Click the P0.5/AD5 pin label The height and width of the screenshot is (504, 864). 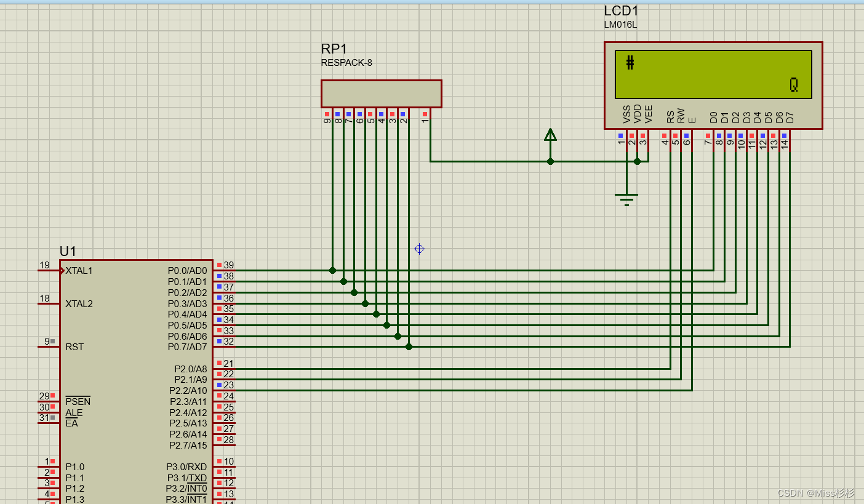188,326
